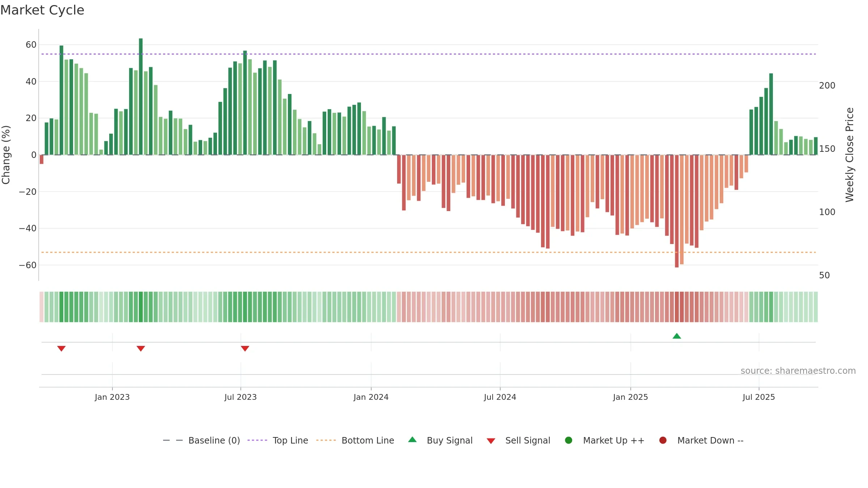Click the green Buy Signal legend triangle icon

coord(412,440)
